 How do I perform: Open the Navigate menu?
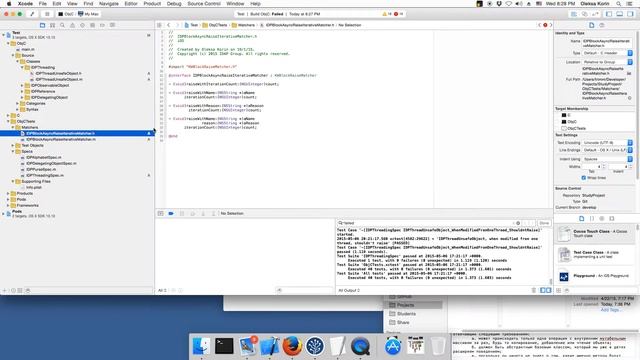[x=109, y=3]
